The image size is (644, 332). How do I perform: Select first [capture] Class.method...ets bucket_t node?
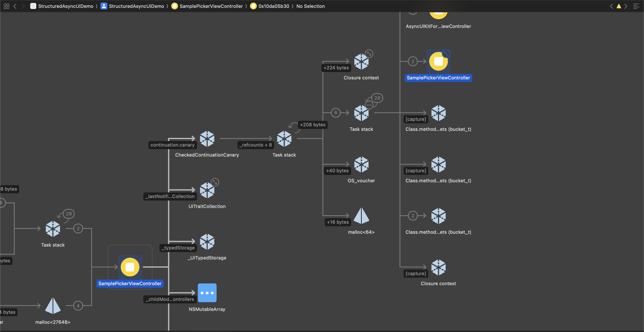(438, 113)
